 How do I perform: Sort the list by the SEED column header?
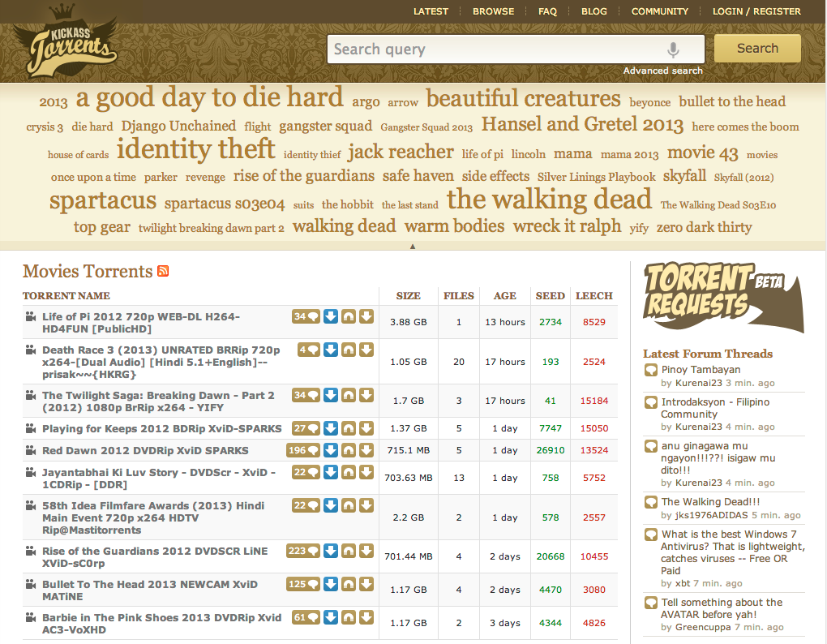550,296
